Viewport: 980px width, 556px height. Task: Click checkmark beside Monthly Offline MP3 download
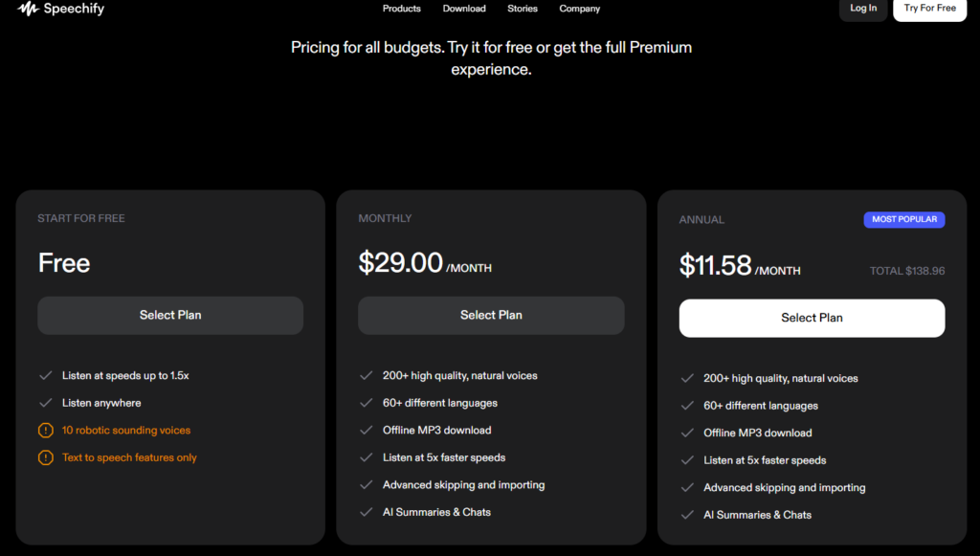(x=366, y=431)
